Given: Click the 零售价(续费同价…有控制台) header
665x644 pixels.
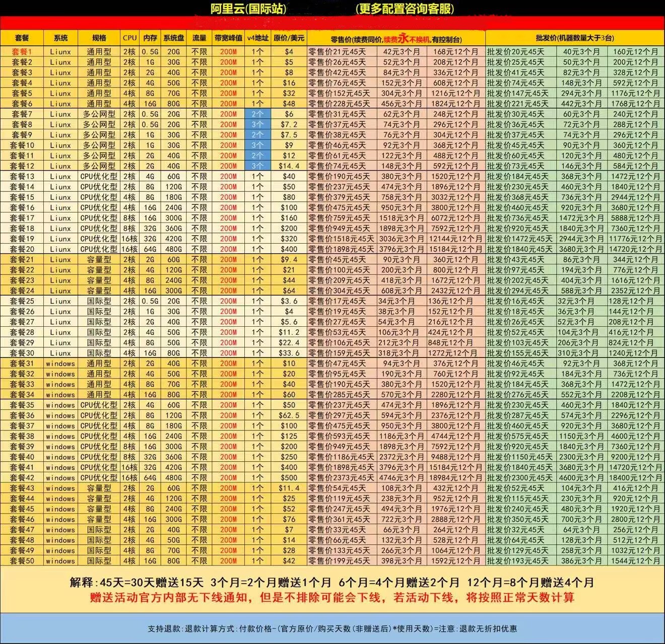Looking at the screenshot, I should pyautogui.click(x=396, y=38).
